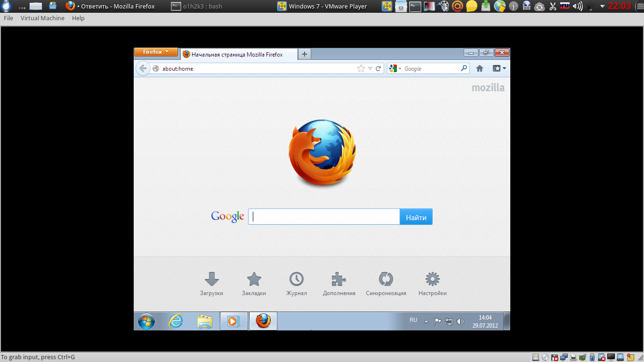Click the Найти search button
Viewport: 644px width, 362px height.
tap(416, 217)
